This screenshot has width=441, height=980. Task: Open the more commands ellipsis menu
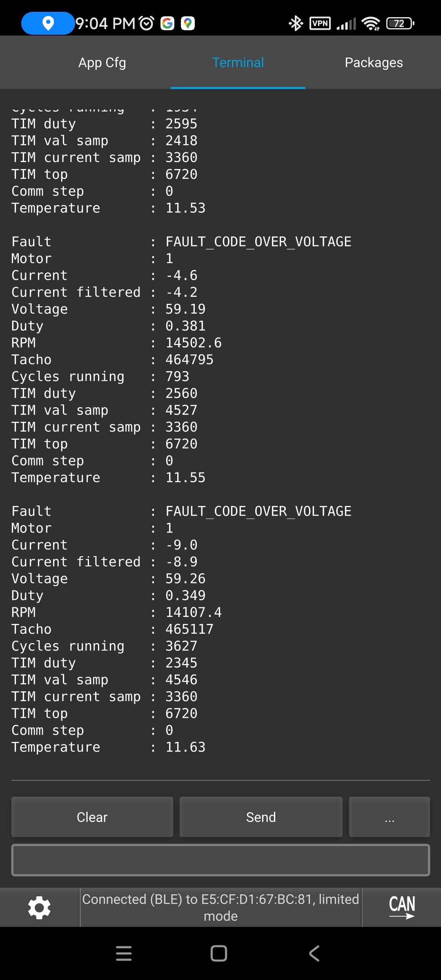tap(390, 817)
